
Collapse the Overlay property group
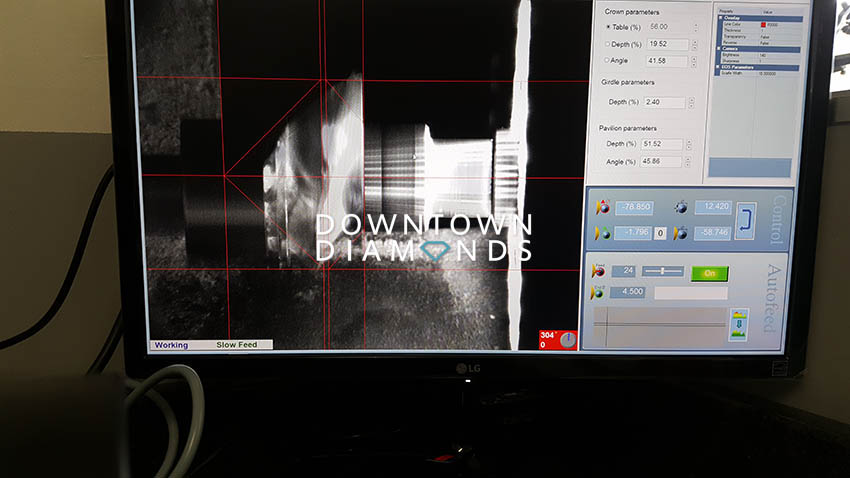(x=720, y=18)
